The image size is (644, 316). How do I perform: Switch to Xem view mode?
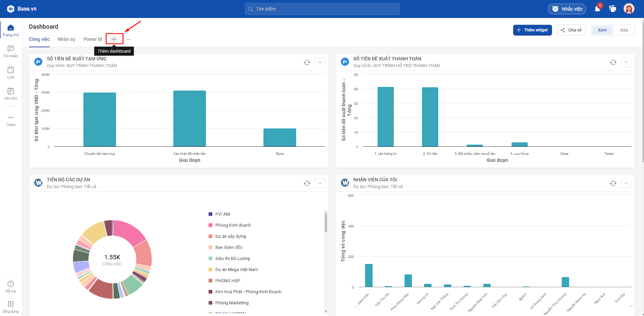602,30
